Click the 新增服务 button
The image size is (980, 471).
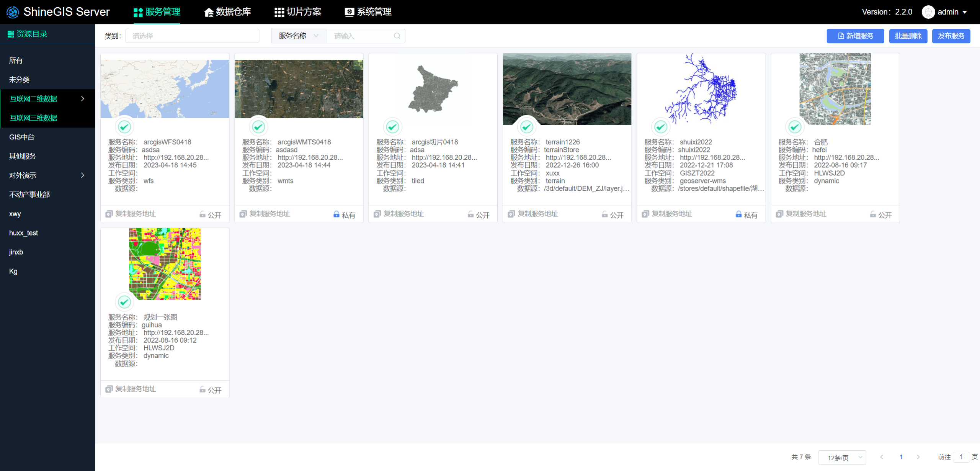(855, 36)
